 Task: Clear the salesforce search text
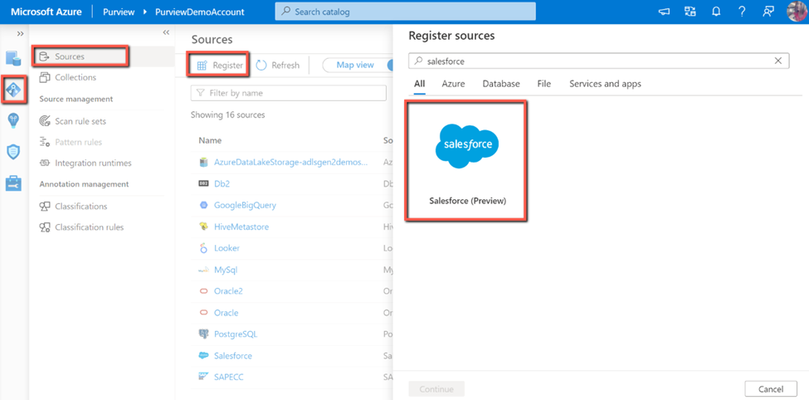point(778,61)
